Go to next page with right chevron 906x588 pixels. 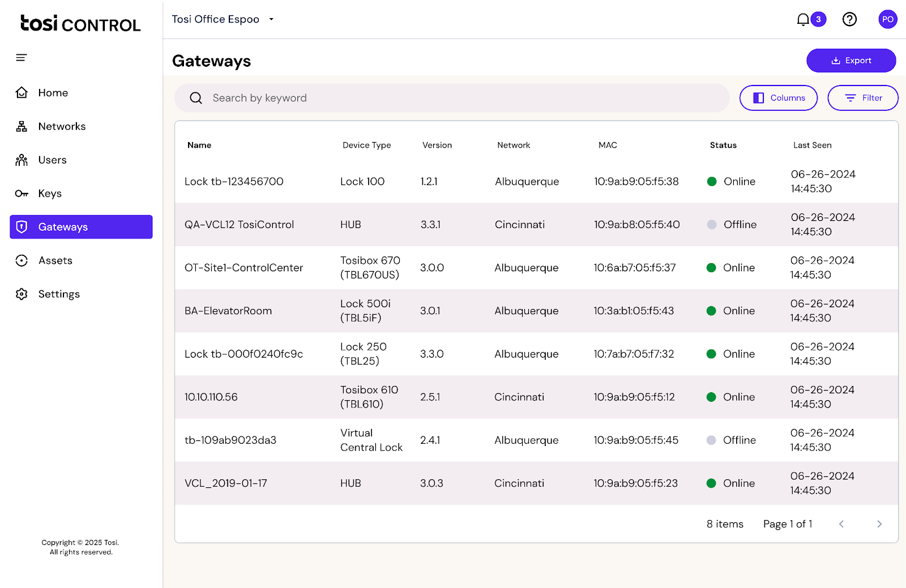[879, 524]
